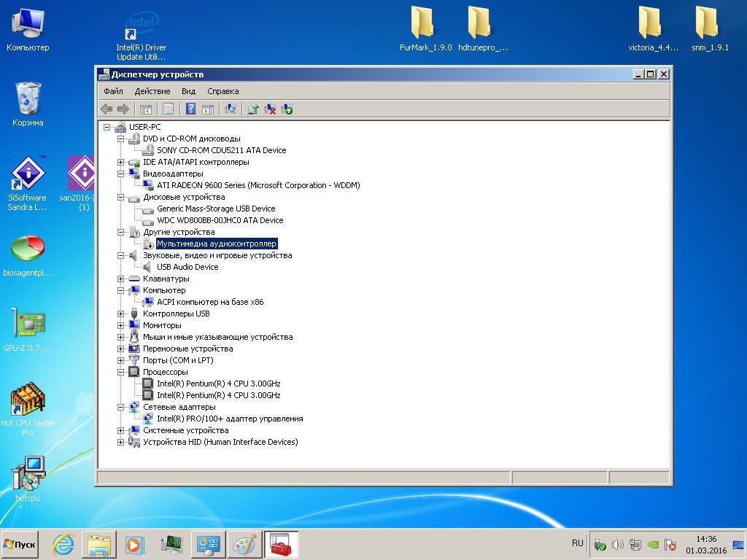Select the Другие устройства category
747x560 pixels.
[179, 233]
